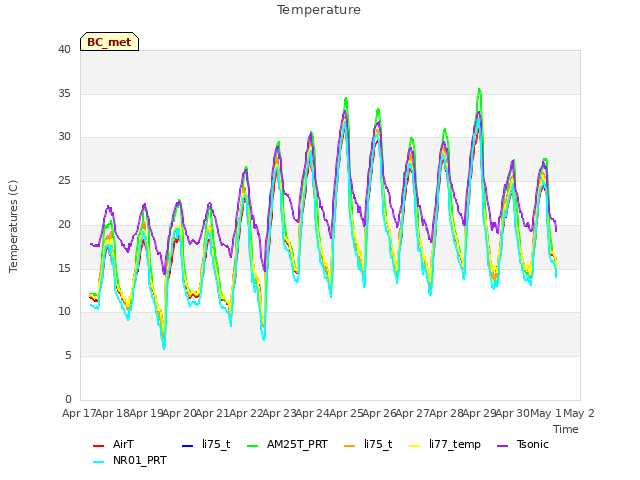
Task: Click the Time x-axis label
Action: click(x=566, y=429)
